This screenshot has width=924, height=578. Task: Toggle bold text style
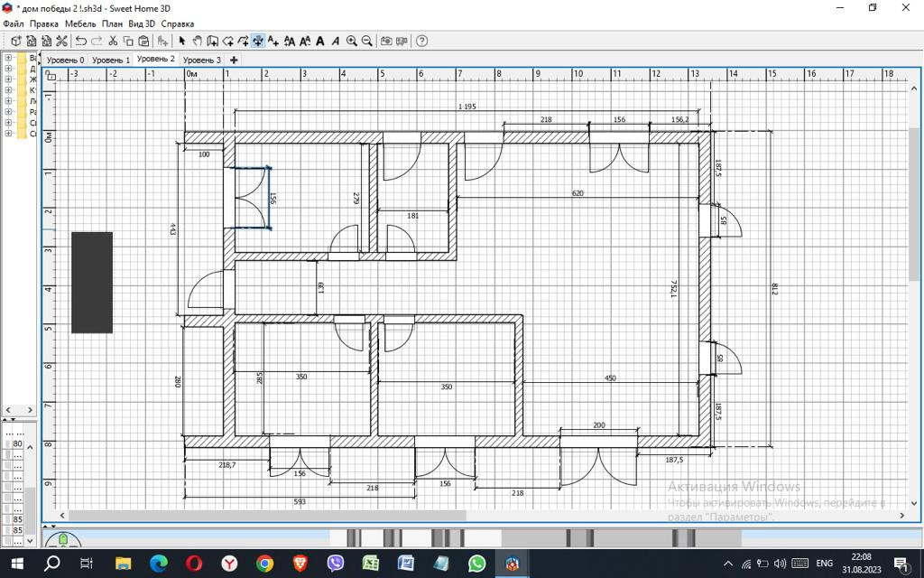tap(320, 41)
